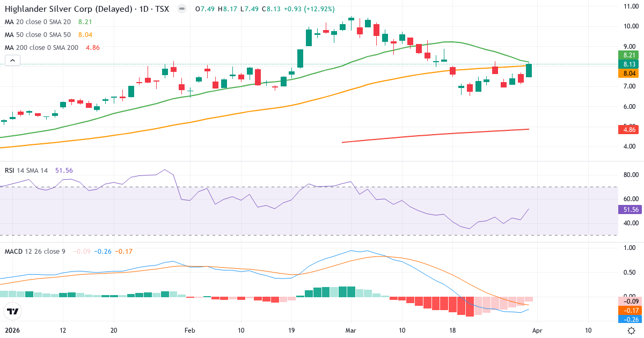Click the orange 8.04 price label

[x=628, y=72]
